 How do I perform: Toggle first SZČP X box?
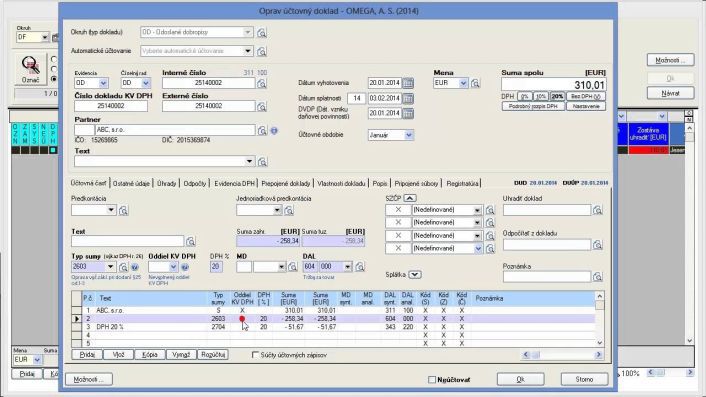(398, 210)
